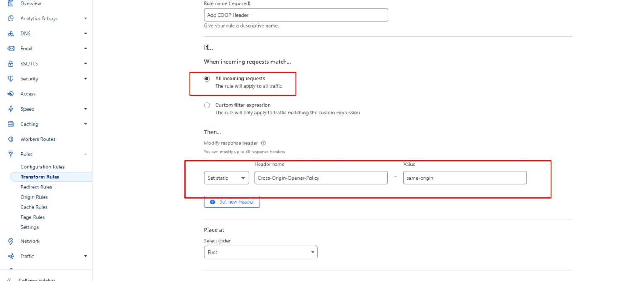Viewport: 644px width, 281px height.
Task: Click the SSL/TLS padlock icon
Action: pos(11,64)
